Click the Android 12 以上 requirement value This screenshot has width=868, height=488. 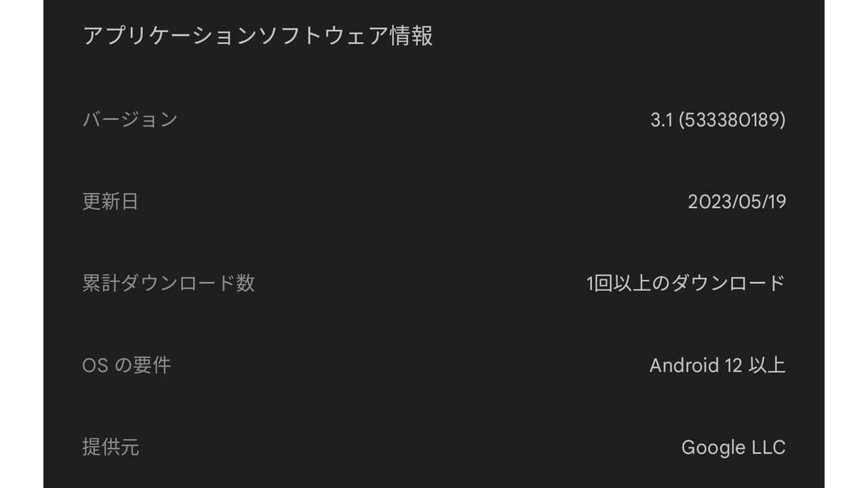[717, 366]
